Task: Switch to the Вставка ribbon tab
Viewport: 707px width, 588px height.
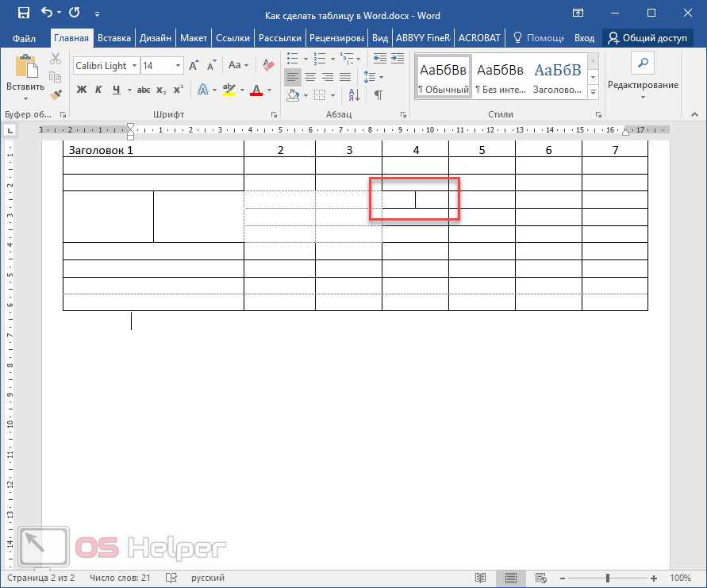Action: click(x=114, y=37)
